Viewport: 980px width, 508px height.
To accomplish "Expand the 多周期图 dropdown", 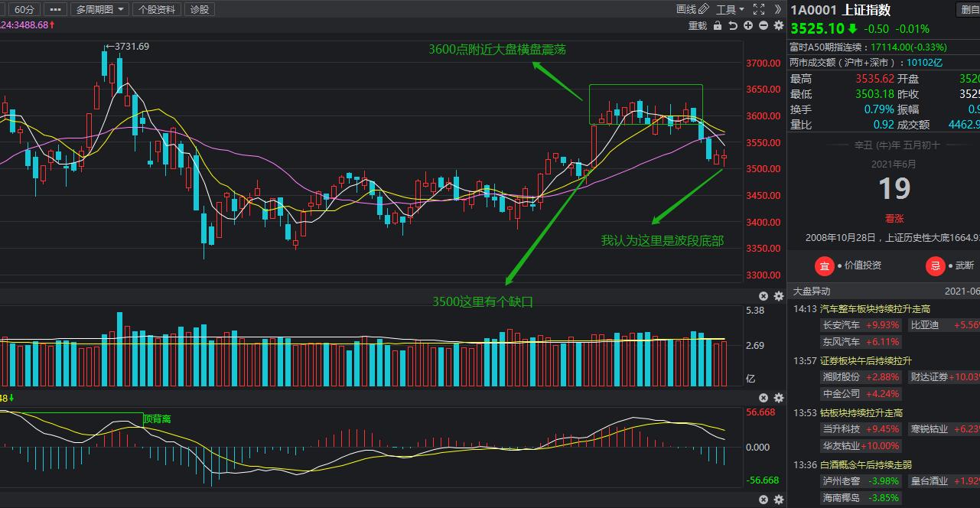I will 100,9.
